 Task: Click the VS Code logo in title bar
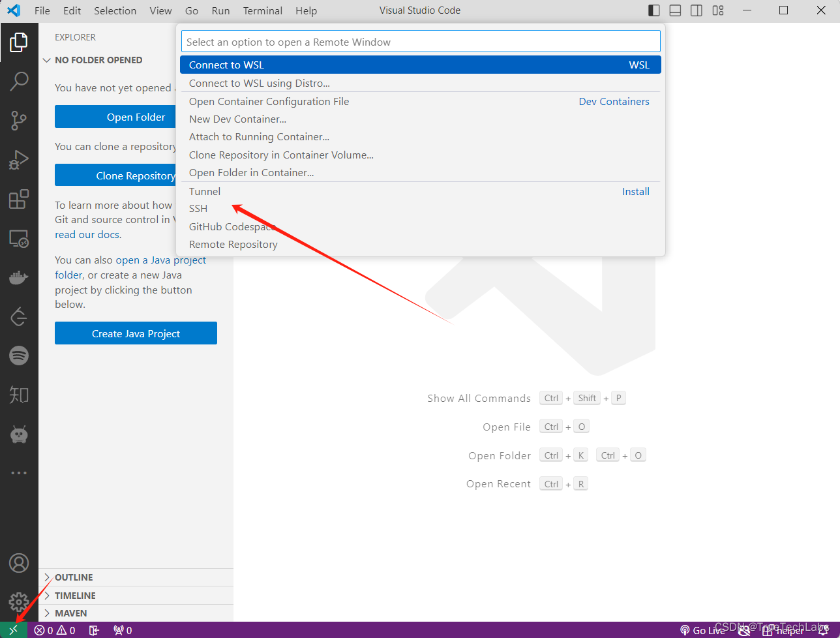[x=14, y=10]
